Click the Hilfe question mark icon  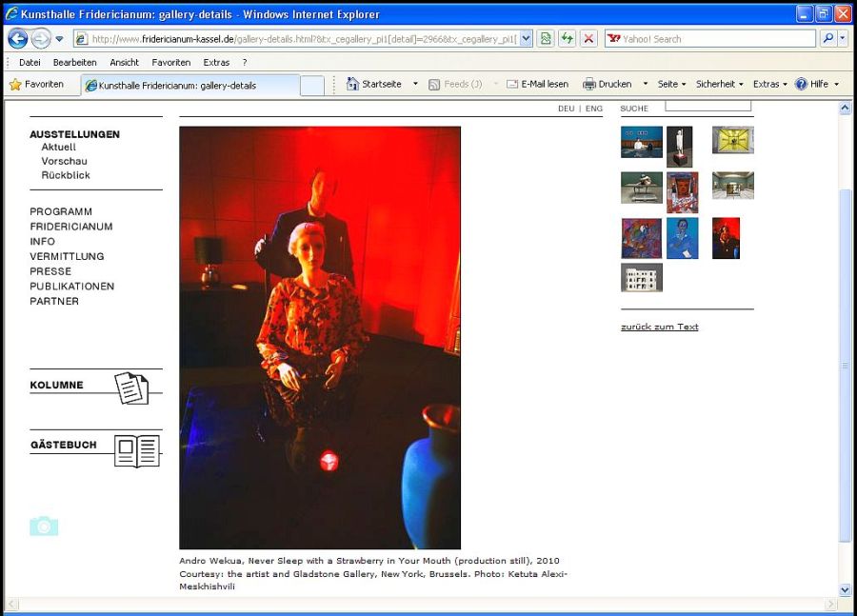pyautogui.click(x=801, y=84)
